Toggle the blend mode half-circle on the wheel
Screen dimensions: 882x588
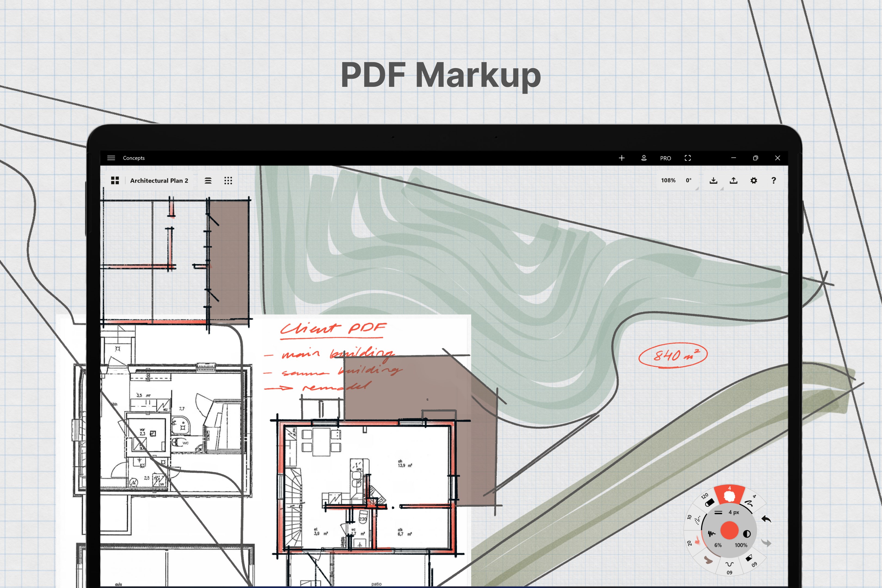click(747, 534)
